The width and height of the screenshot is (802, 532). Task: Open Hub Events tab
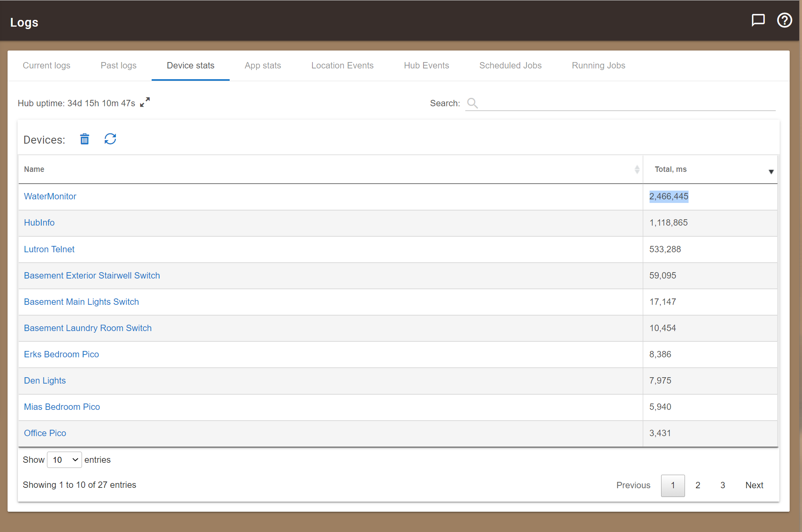pos(426,66)
